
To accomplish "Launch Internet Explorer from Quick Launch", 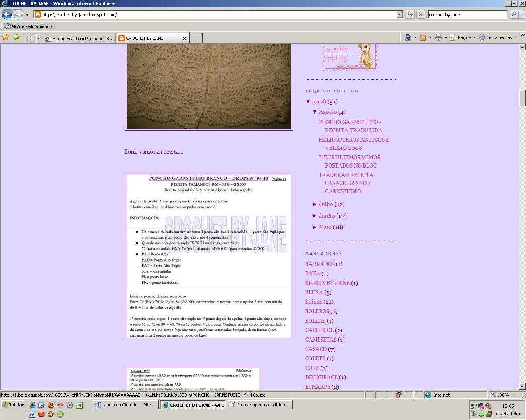I will (32, 405).
